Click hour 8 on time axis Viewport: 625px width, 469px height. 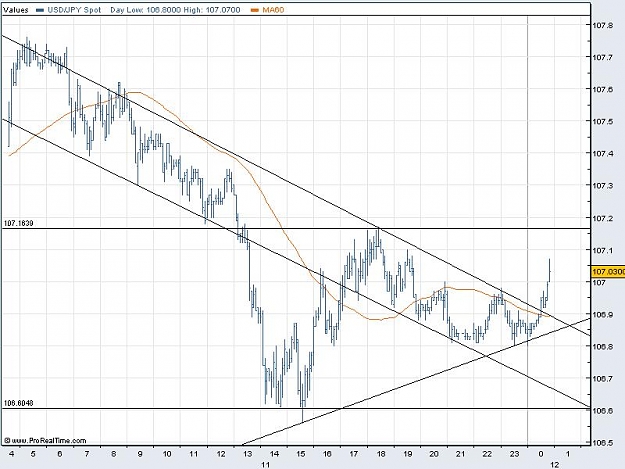pyautogui.click(x=114, y=453)
